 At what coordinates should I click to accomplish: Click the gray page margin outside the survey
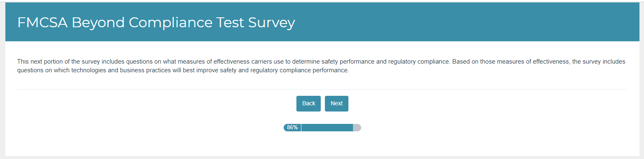pos(642,83)
